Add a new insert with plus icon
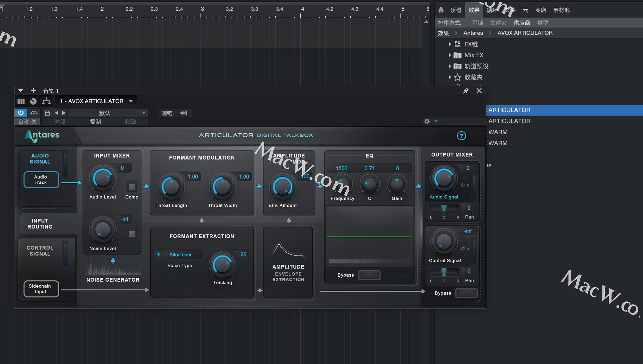 pyautogui.click(x=33, y=91)
